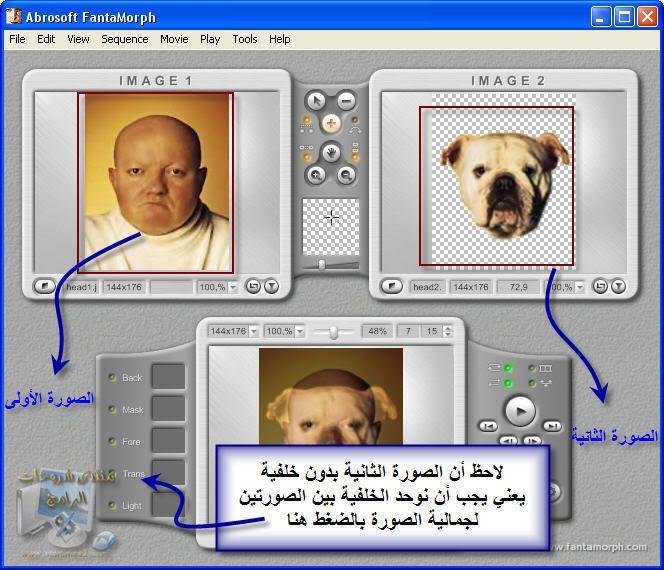
Task: Click the FantaMorph app icon in title bar
Action: pos(14,17)
